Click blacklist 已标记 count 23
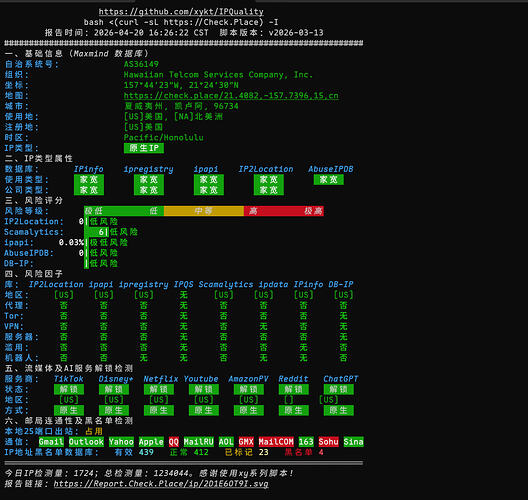Screen dimensions: 528x500 (263, 452)
